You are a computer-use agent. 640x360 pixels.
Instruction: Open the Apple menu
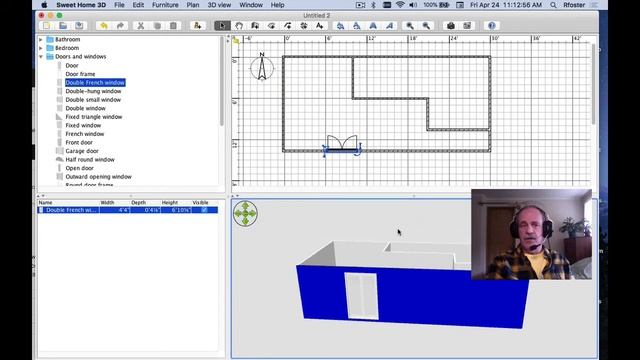click(44, 5)
